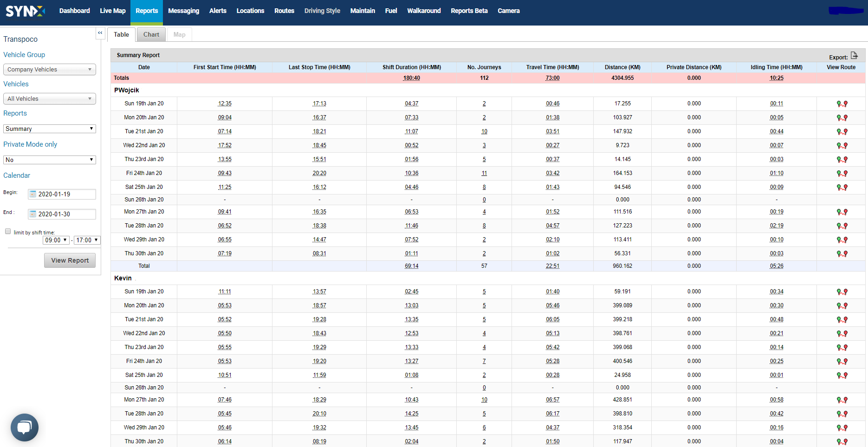Open the Private Mode only dropdown
868x447 pixels.
50,160
